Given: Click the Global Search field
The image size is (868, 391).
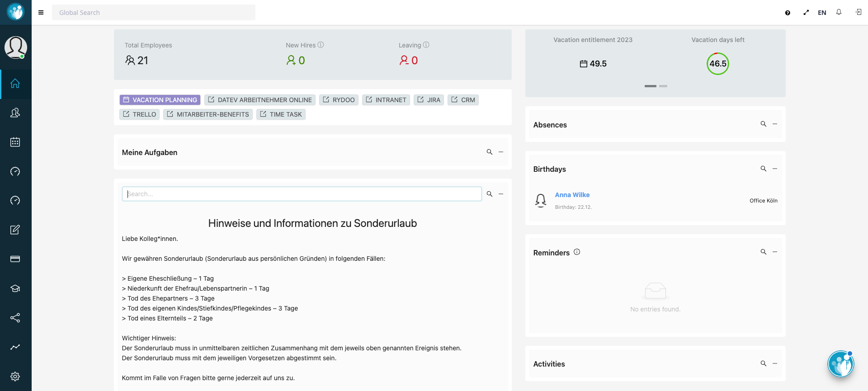Looking at the screenshot, I should pyautogui.click(x=154, y=13).
